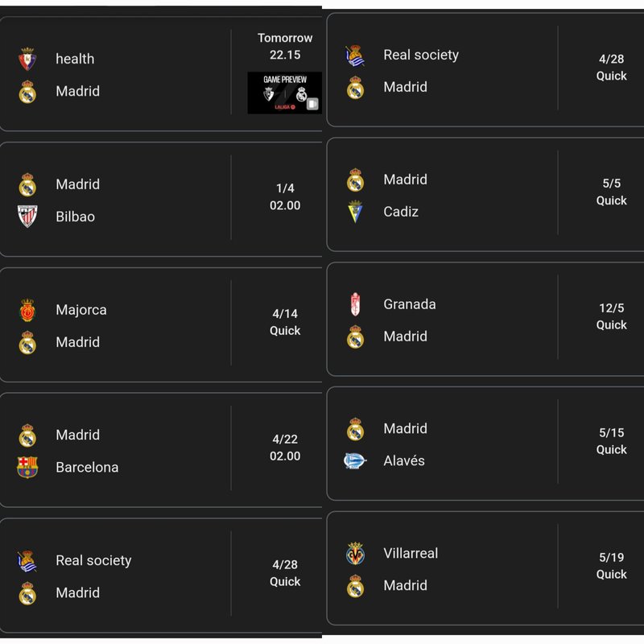Click the Real society crest in right column
Screen dimensions: 644x644
click(355, 56)
